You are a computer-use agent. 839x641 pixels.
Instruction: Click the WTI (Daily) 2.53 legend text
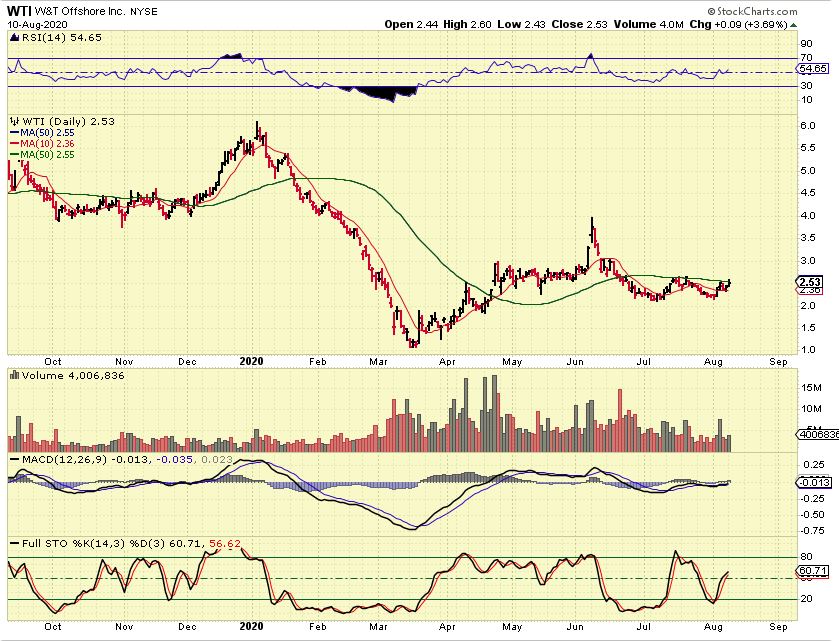pyautogui.click(x=68, y=121)
